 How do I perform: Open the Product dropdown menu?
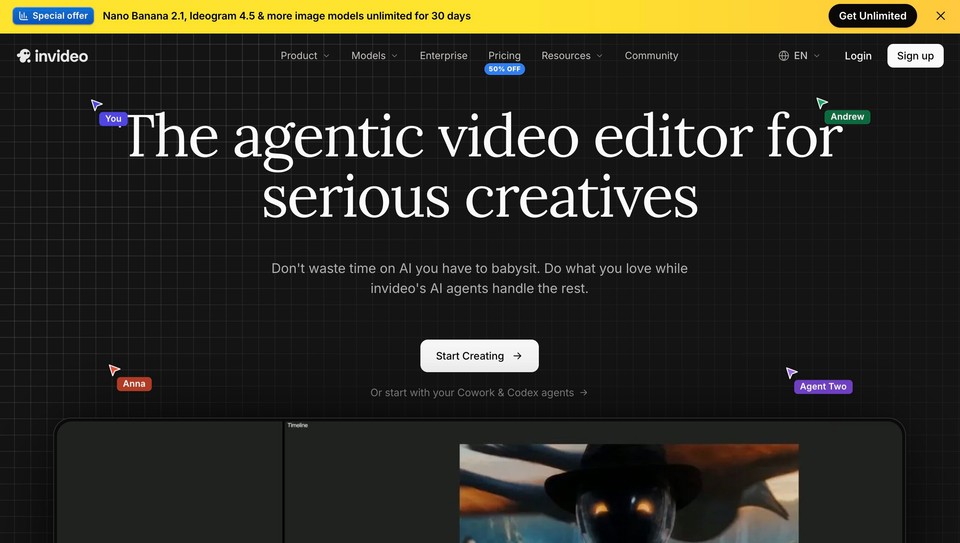coord(305,56)
